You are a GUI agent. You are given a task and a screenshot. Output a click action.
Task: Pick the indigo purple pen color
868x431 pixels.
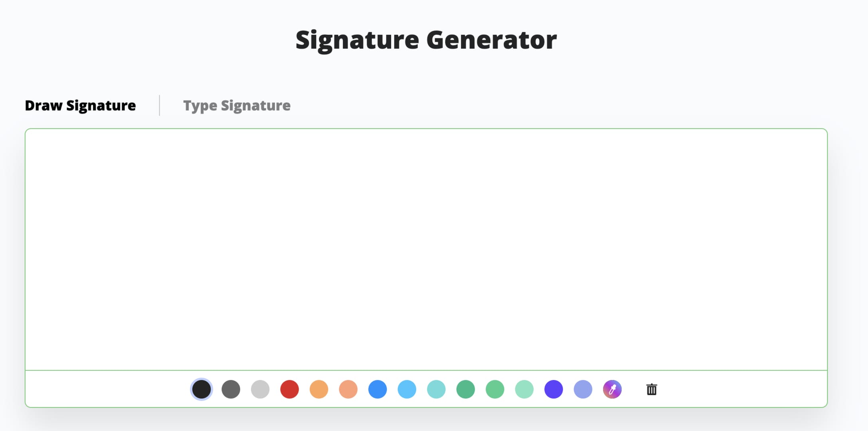click(x=554, y=389)
